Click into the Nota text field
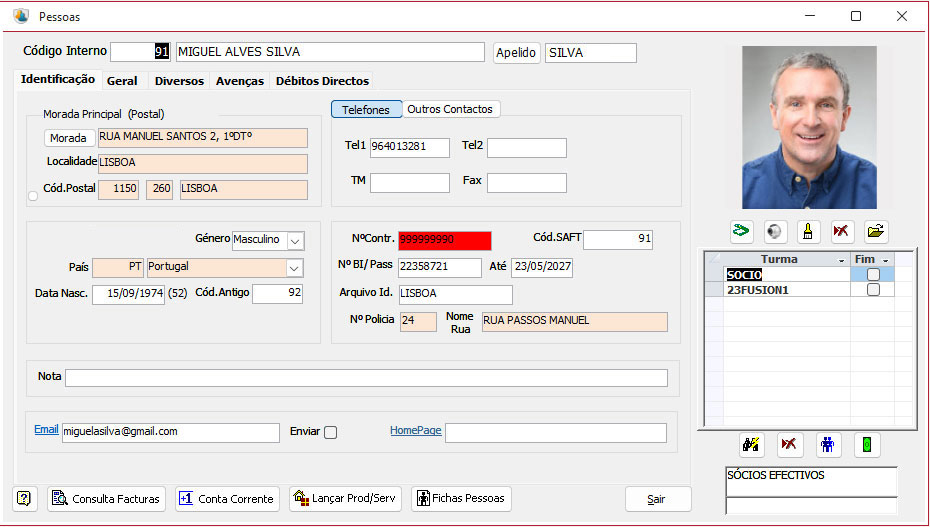Viewport: 930px width, 527px height. (366, 378)
